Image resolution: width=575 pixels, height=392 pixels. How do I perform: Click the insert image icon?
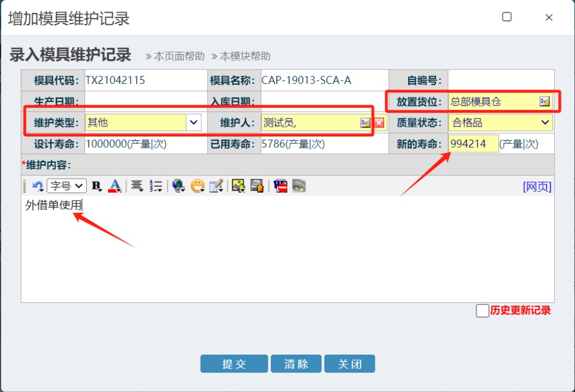238,186
